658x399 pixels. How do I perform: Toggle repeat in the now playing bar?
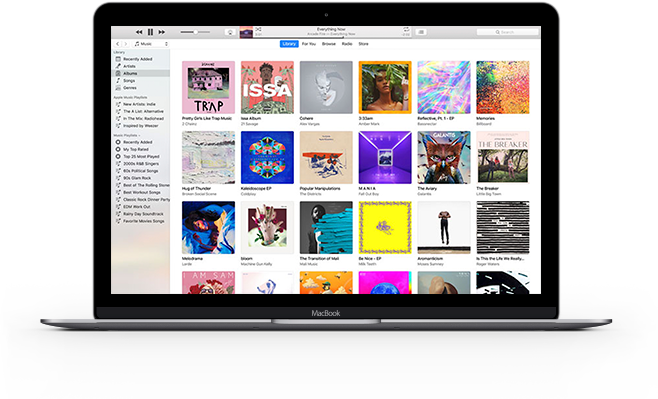pyautogui.click(x=406, y=29)
